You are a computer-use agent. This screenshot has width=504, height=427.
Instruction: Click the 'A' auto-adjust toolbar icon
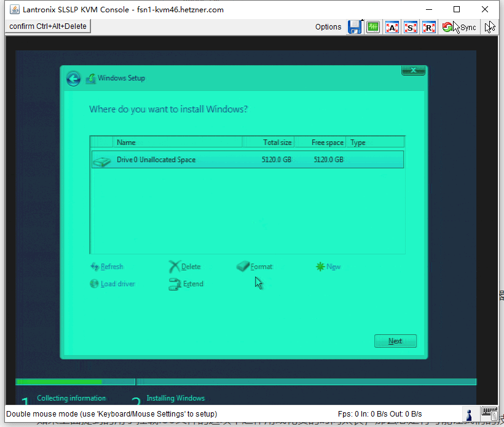[392, 26]
